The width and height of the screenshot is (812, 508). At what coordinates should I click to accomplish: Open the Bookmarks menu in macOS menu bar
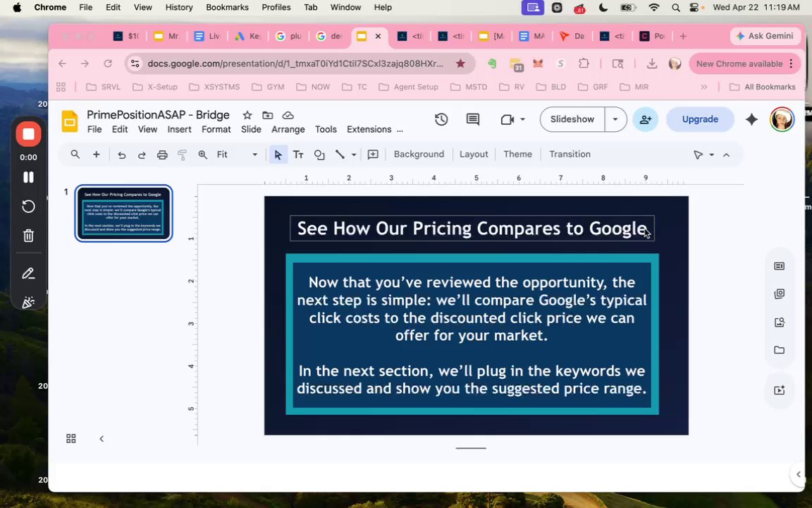point(227,7)
